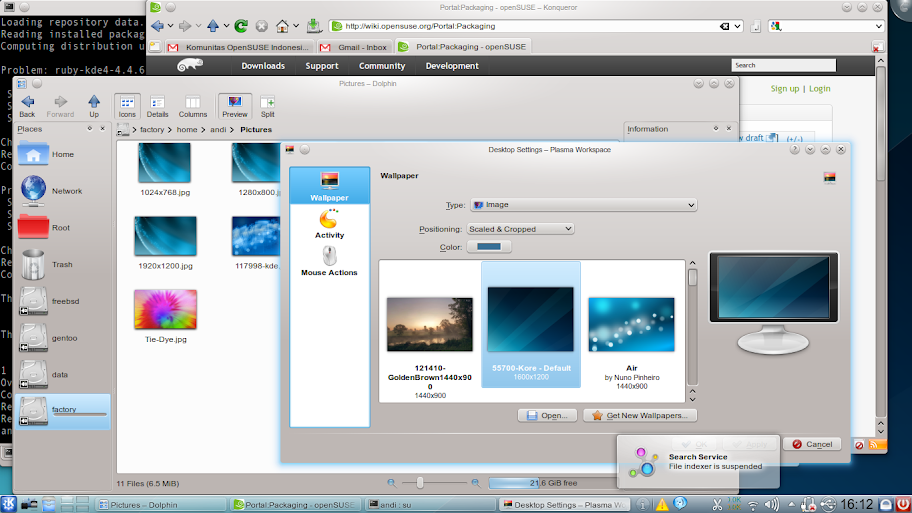The height and width of the screenshot is (513, 912).
Task: Click home in Dolphin breadcrumb
Action: pyautogui.click(x=187, y=130)
